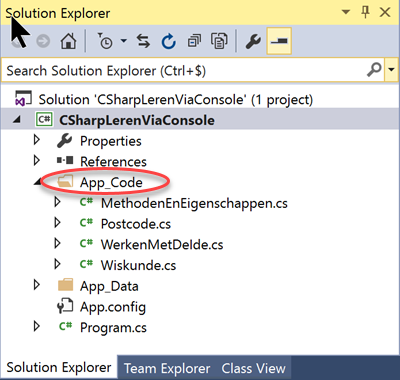Open the window position dropdown arrow
The image size is (400, 380).
(346, 12)
